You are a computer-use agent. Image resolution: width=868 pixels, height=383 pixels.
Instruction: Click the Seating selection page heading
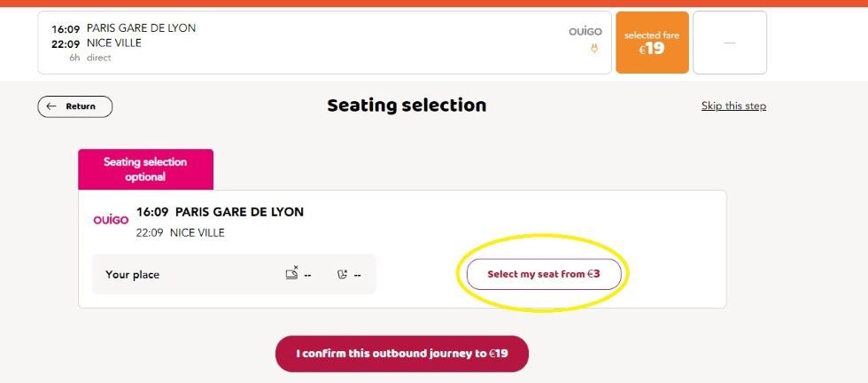[x=407, y=106]
